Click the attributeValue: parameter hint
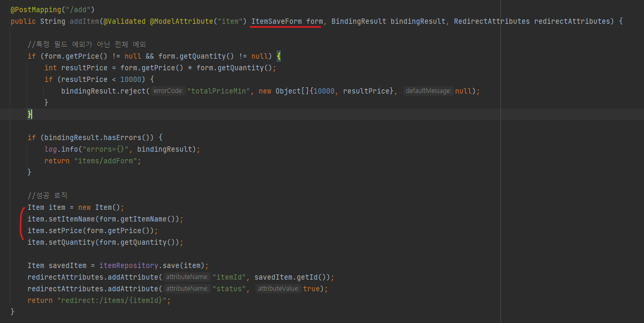Image resolution: width=644 pixels, height=323 pixels. click(x=279, y=289)
